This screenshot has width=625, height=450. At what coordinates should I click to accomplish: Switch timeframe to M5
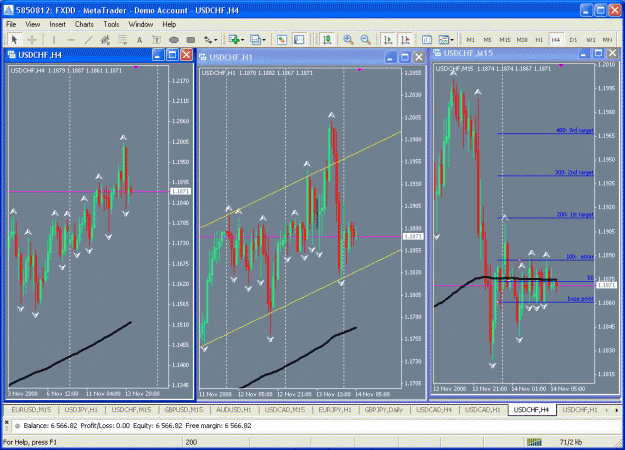coord(487,40)
